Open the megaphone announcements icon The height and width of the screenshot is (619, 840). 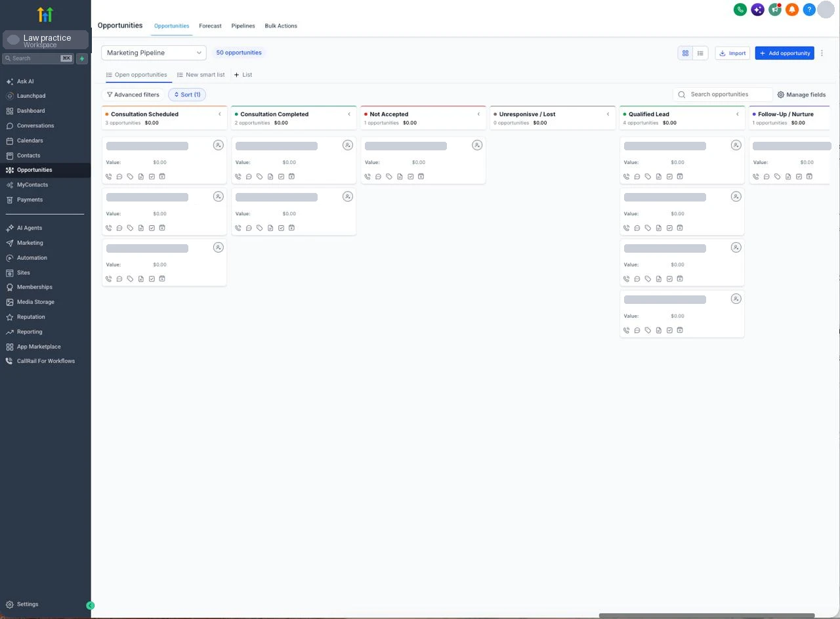775,10
